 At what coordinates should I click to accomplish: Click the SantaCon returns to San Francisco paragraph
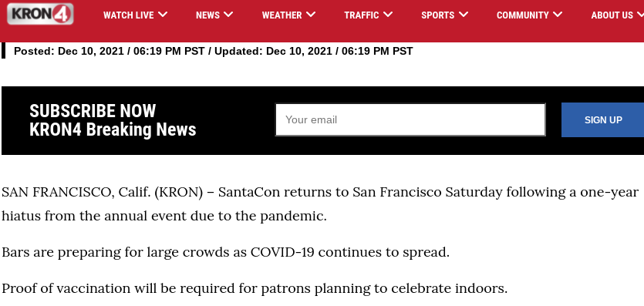click(x=320, y=203)
